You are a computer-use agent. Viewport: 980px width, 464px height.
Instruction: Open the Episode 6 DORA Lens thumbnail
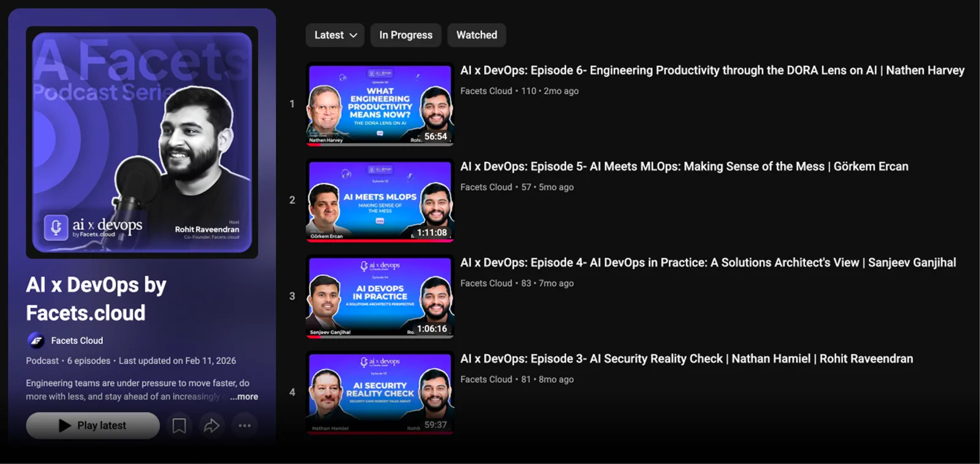click(x=380, y=104)
